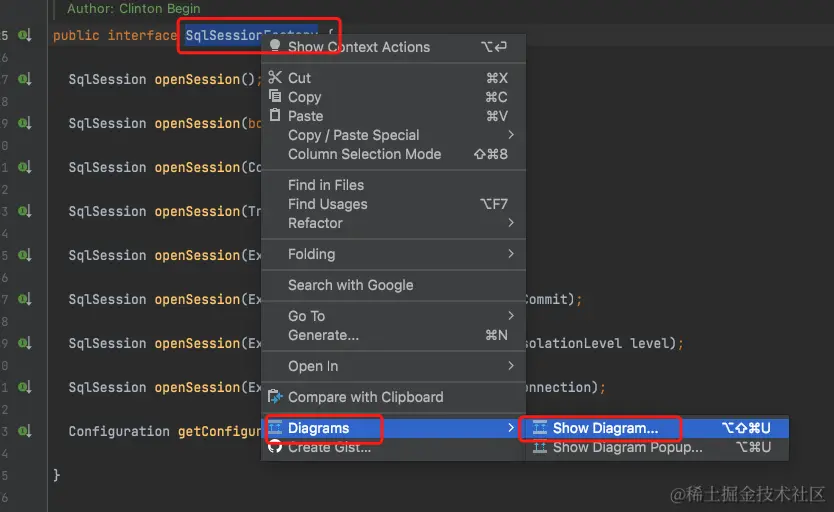Click gutter icon beside openSession(); line

pos(24,79)
